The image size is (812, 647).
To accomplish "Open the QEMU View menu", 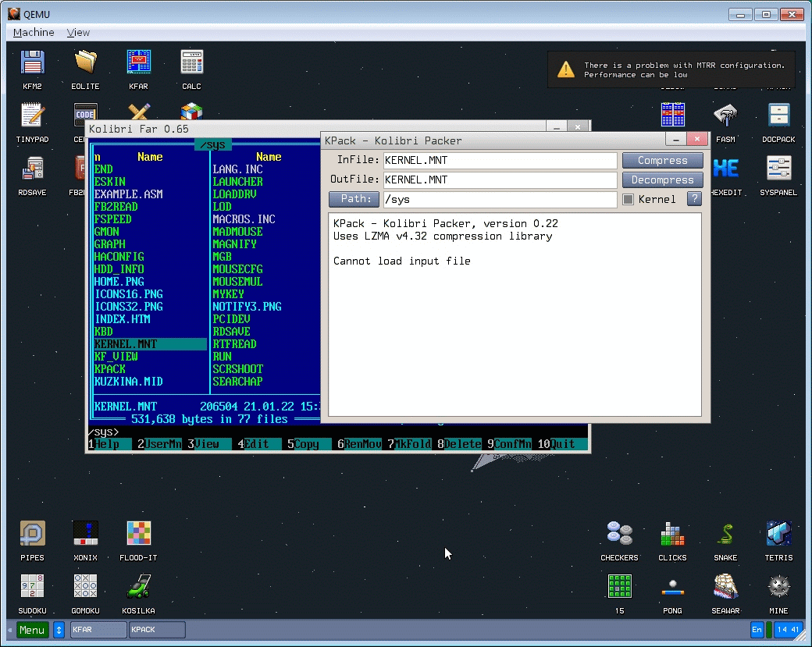I will pos(78,32).
